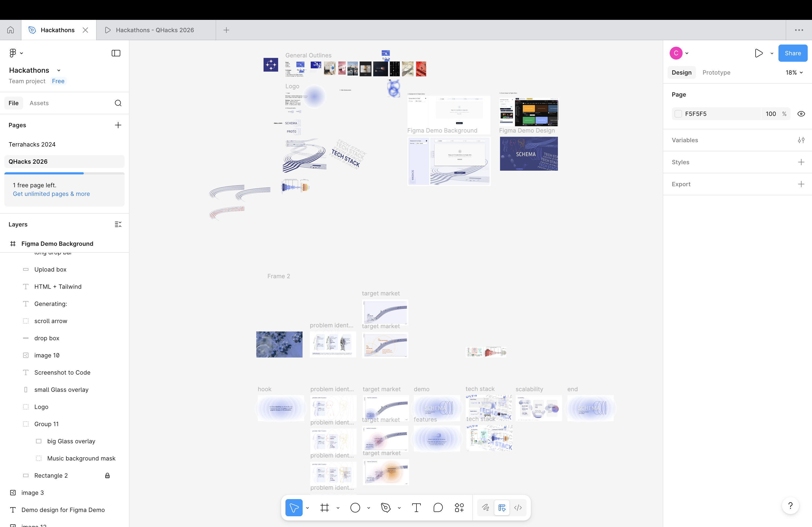Screen dimensions: 812x527
Task: Open the Actions component tool
Action: [459, 508]
